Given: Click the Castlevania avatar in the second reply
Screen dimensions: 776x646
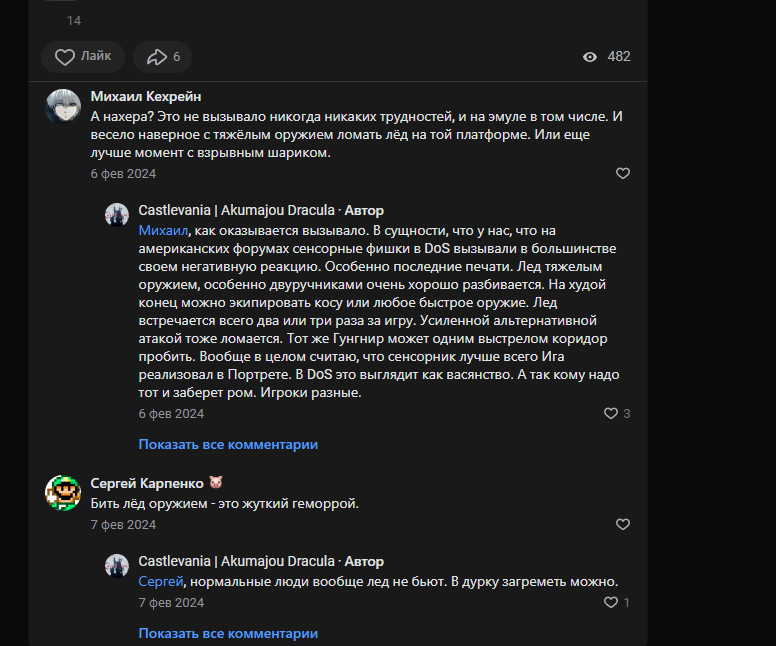Looking at the screenshot, I should (117, 566).
